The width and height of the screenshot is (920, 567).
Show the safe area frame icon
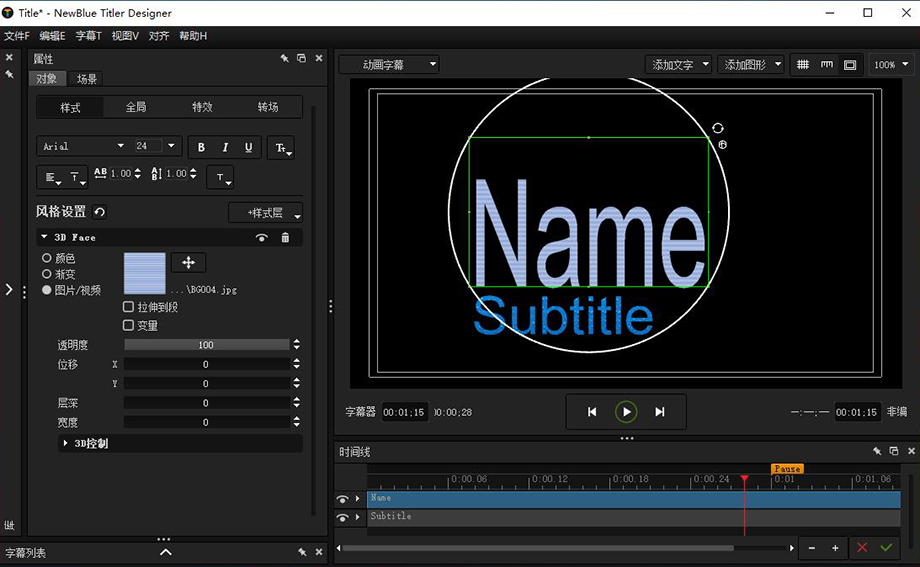click(x=850, y=65)
